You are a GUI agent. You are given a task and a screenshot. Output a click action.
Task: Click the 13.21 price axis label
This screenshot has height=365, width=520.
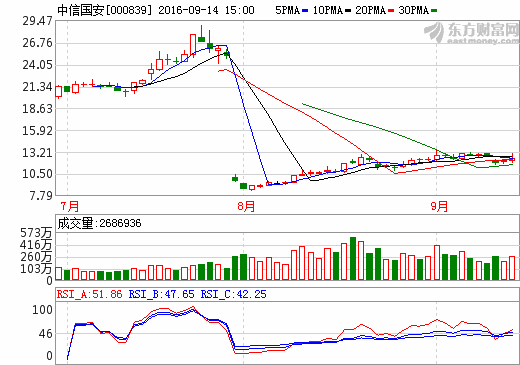pyautogui.click(x=37, y=153)
